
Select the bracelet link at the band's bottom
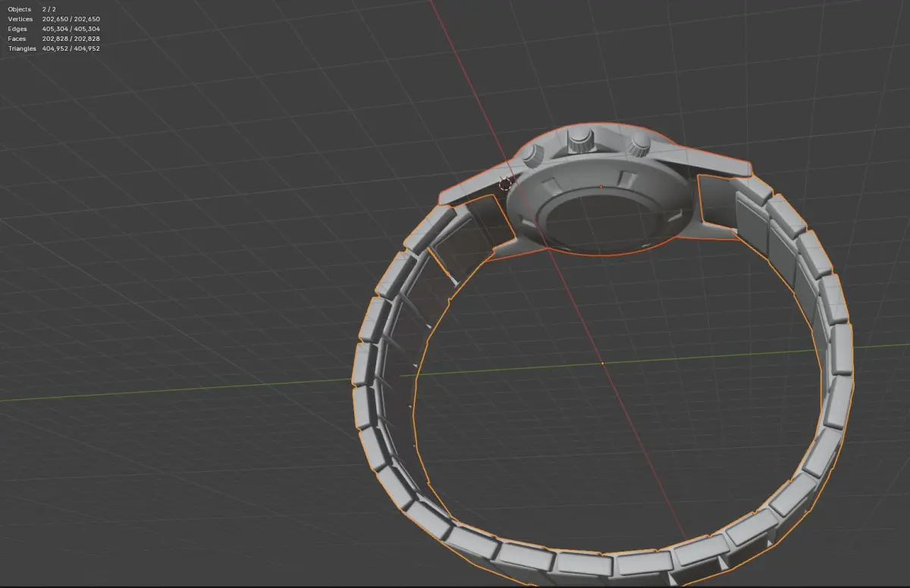pyautogui.click(x=584, y=565)
